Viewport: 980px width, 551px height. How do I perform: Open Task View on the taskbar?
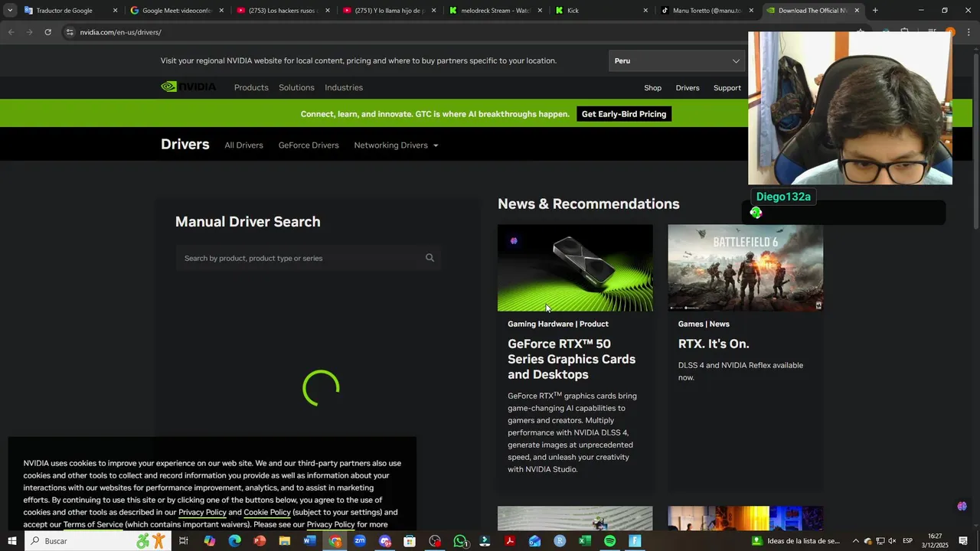click(x=184, y=541)
